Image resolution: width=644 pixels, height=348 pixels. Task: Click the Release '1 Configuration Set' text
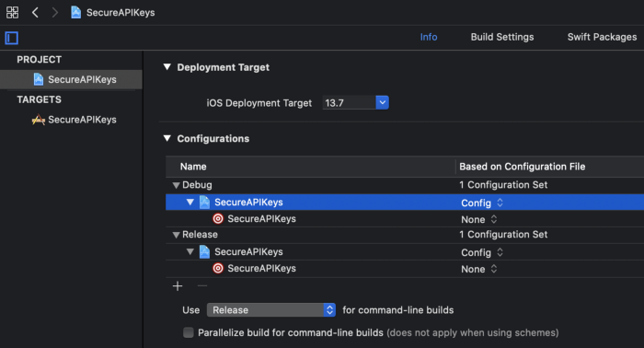[503, 234]
